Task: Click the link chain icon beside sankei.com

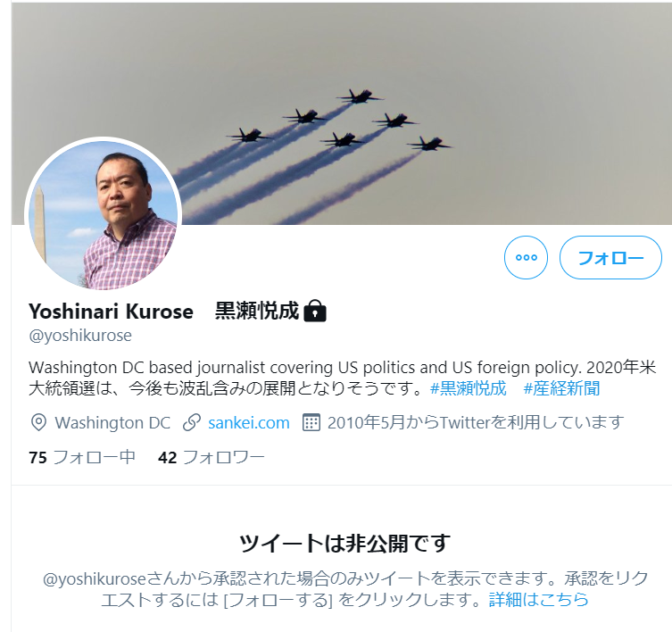Action: pyautogui.click(x=192, y=423)
